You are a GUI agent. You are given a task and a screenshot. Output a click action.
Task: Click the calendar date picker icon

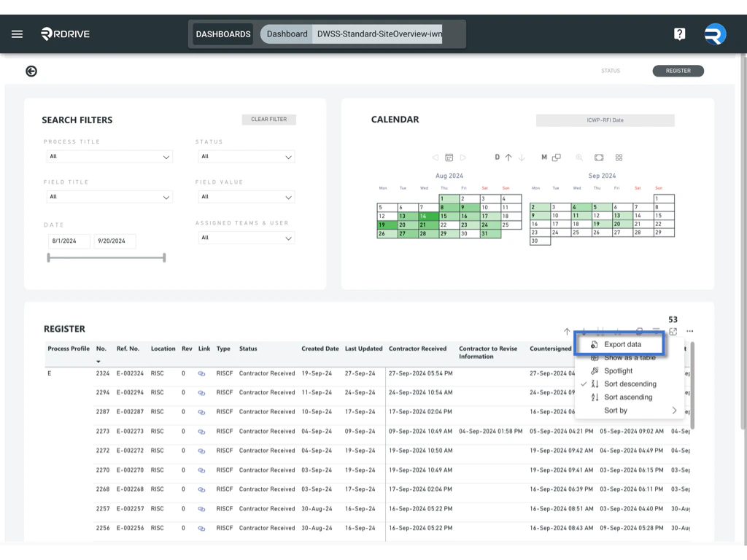coord(449,157)
